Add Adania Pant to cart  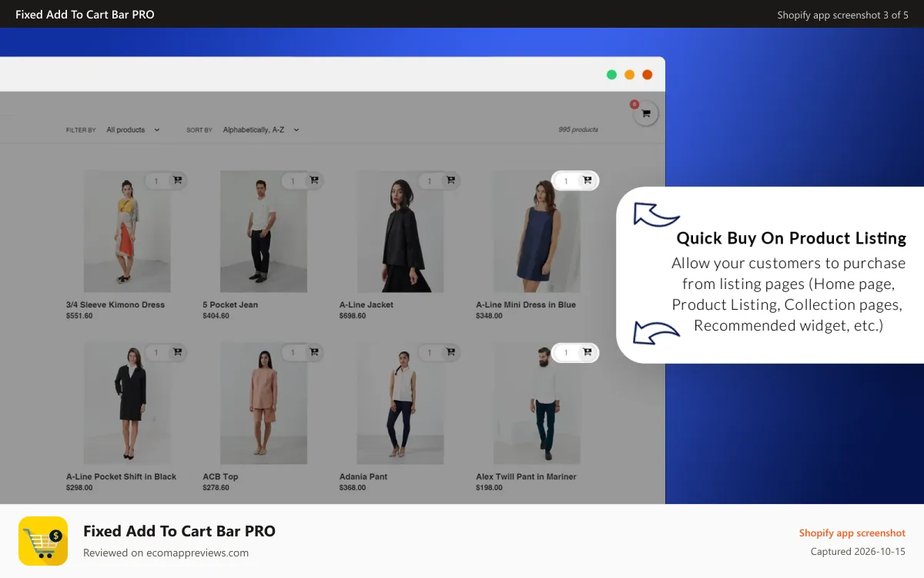coord(450,353)
